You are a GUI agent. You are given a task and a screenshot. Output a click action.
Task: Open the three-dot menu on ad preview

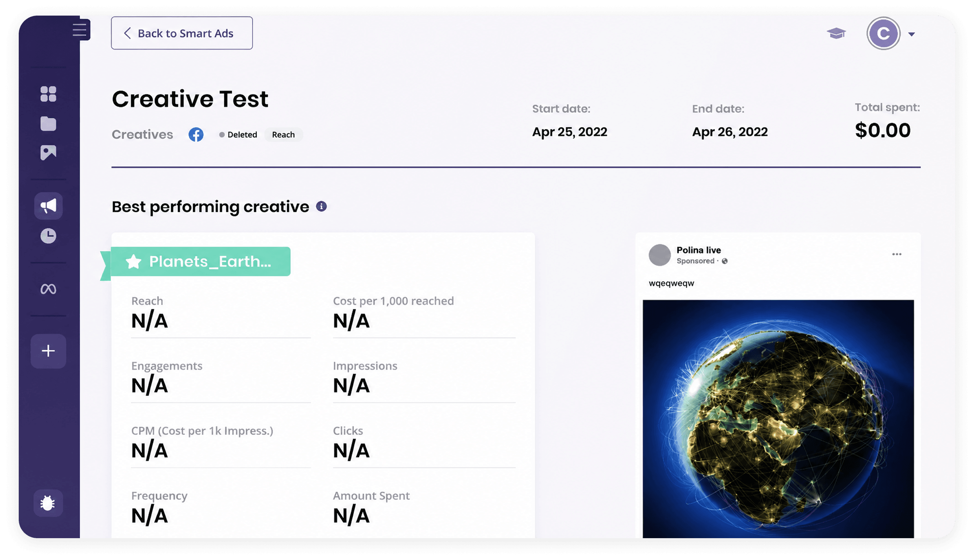coord(897,254)
